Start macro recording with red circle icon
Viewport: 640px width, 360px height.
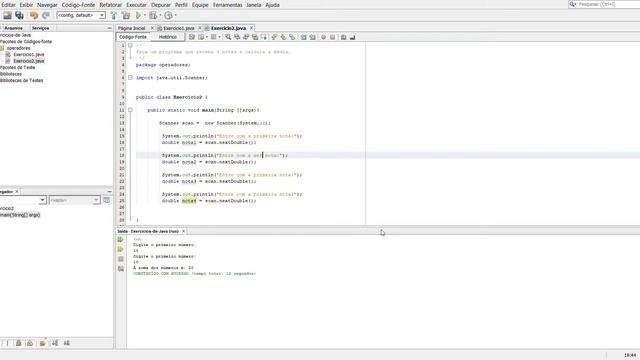[323, 37]
